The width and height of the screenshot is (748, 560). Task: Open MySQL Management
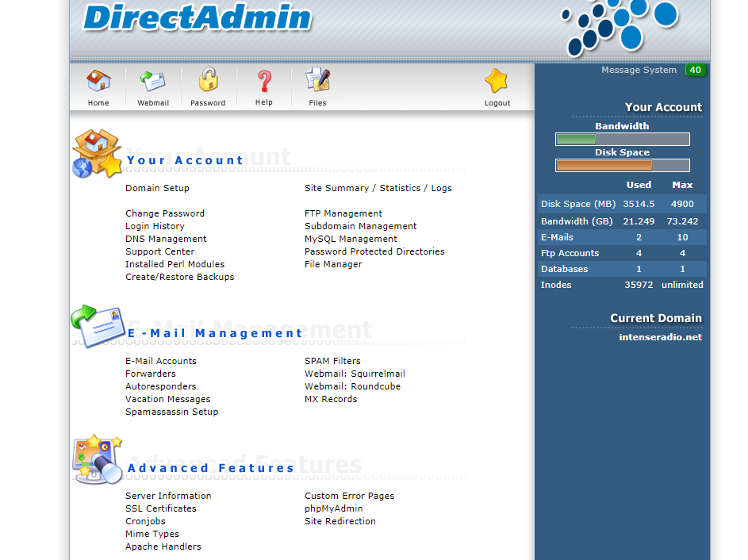(x=351, y=239)
